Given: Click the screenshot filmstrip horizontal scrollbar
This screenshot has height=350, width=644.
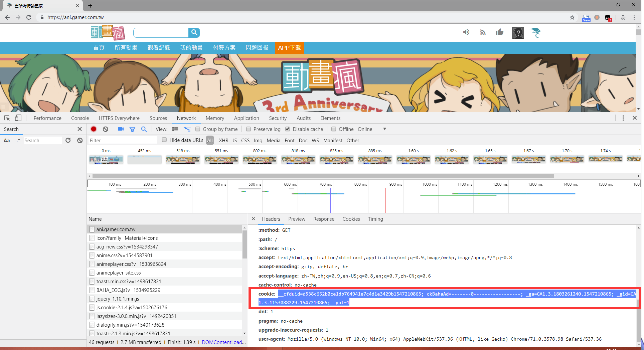Looking at the screenshot, I should click(x=323, y=176).
